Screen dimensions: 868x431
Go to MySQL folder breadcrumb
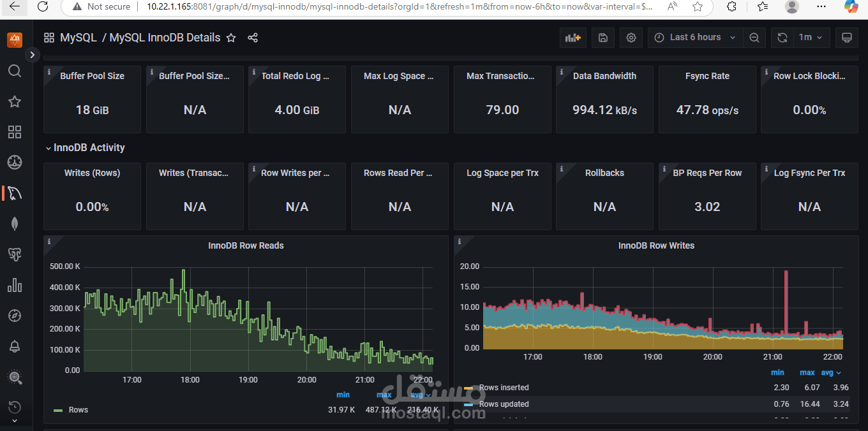click(x=79, y=38)
